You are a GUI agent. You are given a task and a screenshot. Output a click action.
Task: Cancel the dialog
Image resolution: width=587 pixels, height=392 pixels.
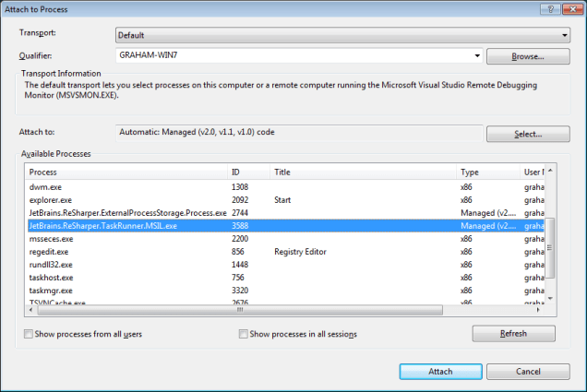(x=528, y=372)
